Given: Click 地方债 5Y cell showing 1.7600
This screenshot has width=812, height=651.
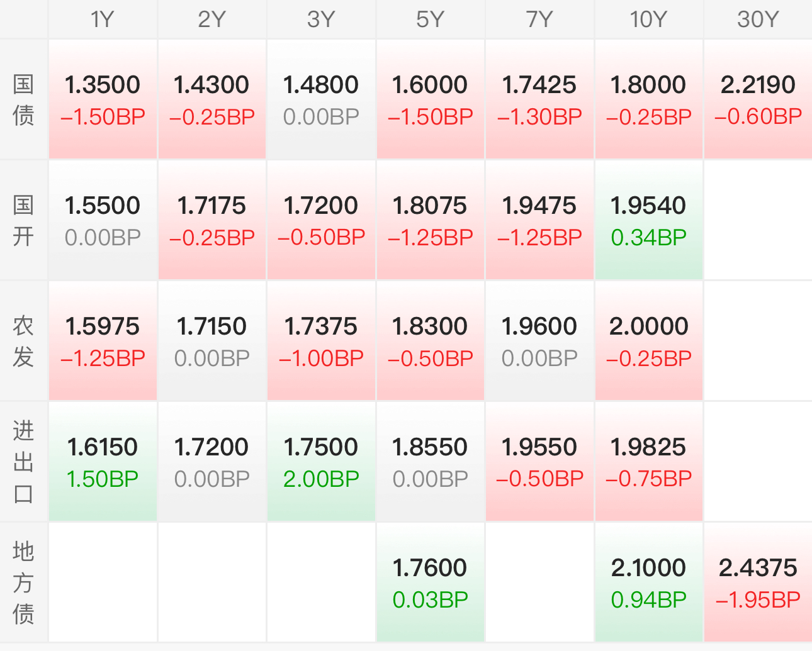Looking at the screenshot, I should [431, 582].
